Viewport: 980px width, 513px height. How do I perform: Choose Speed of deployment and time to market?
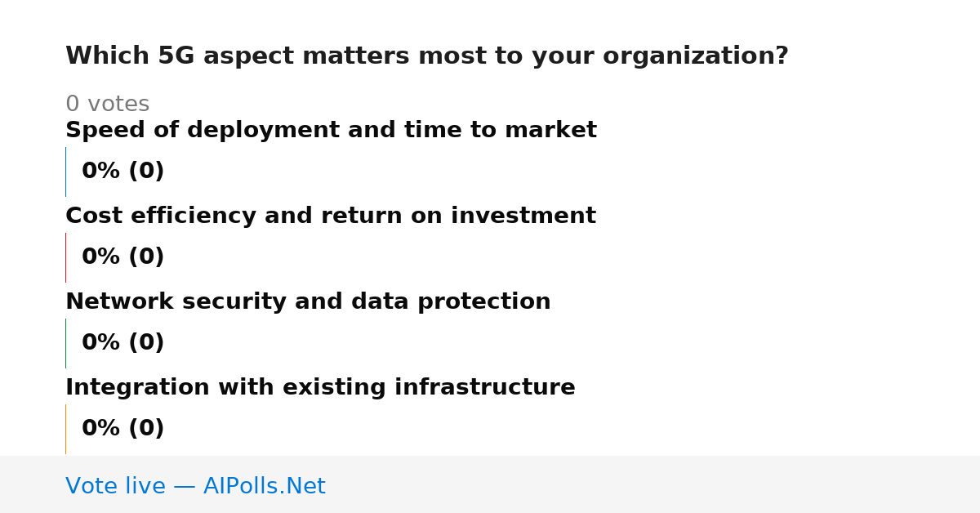click(x=331, y=131)
